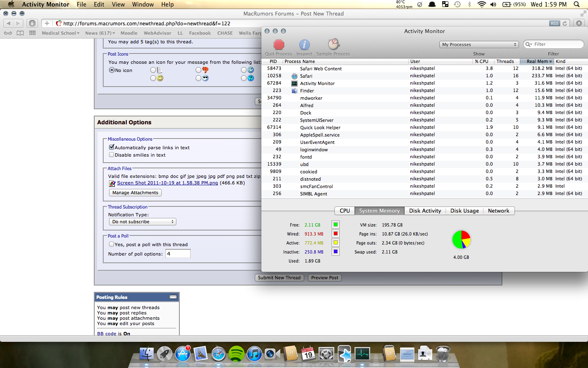Open iTunes from the Dock
Image resolution: width=588 pixels, height=368 pixels.
254,354
